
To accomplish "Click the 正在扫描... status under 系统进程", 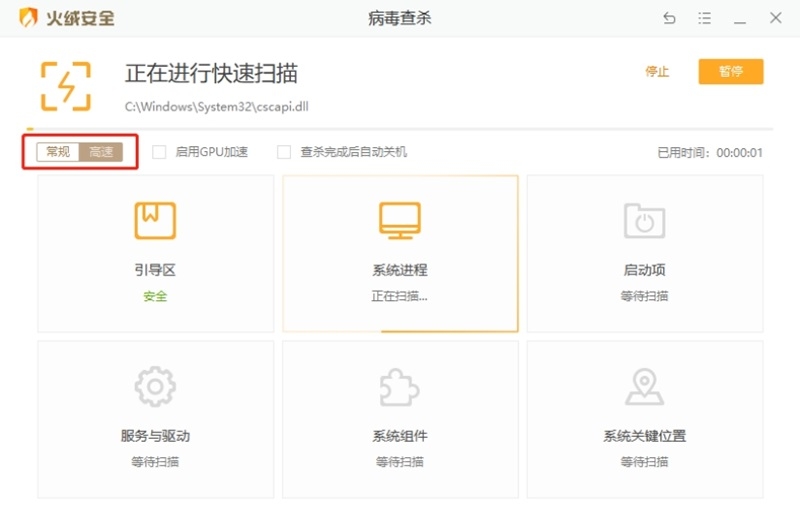I will (x=399, y=296).
